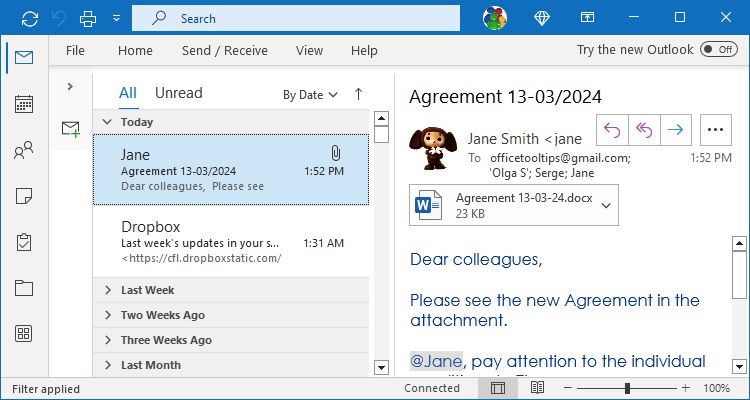Click the Connected status text

click(x=432, y=388)
